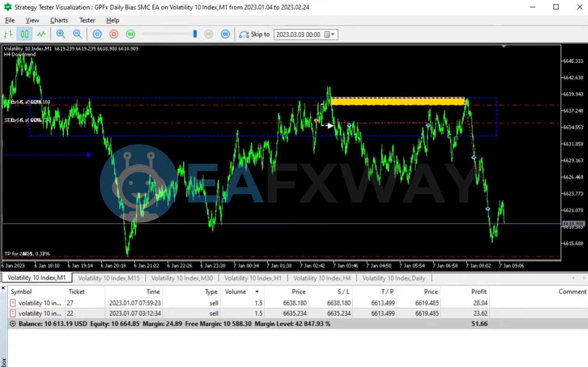Click the total profit 51.66

click(x=480, y=324)
